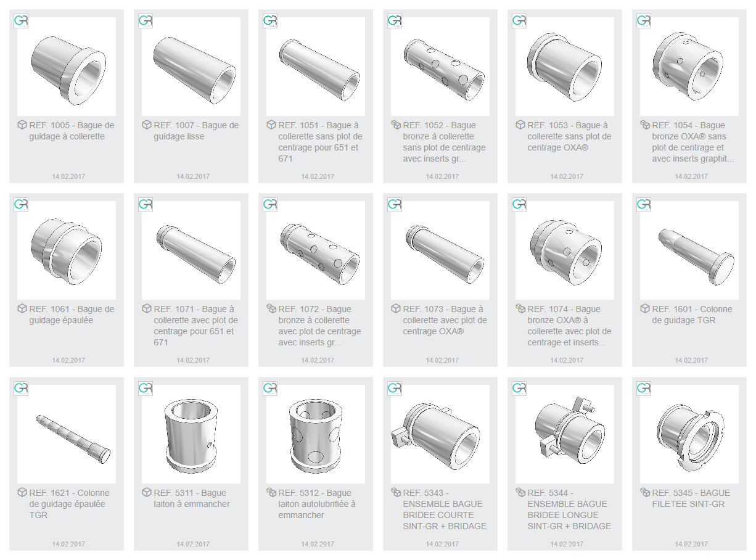The width and height of the screenshot is (756, 560).
Task: Click the GR logo on the REF. 1601 card
Action: (x=644, y=205)
